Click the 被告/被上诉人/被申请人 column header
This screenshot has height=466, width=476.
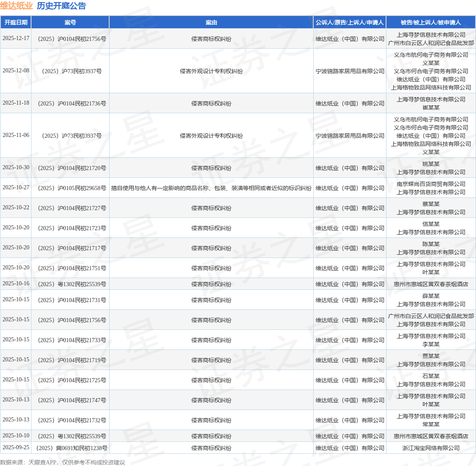pyautogui.click(x=431, y=22)
